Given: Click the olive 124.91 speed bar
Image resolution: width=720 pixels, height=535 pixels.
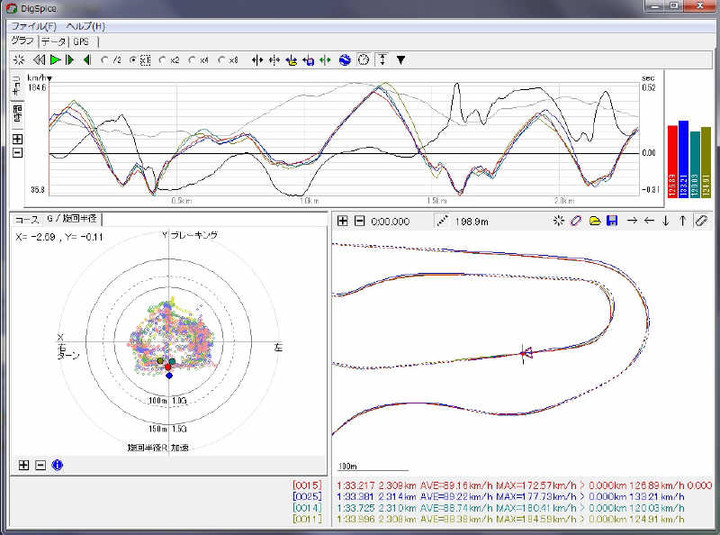Looking at the screenshot, I should pyautogui.click(x=706, y=163).
